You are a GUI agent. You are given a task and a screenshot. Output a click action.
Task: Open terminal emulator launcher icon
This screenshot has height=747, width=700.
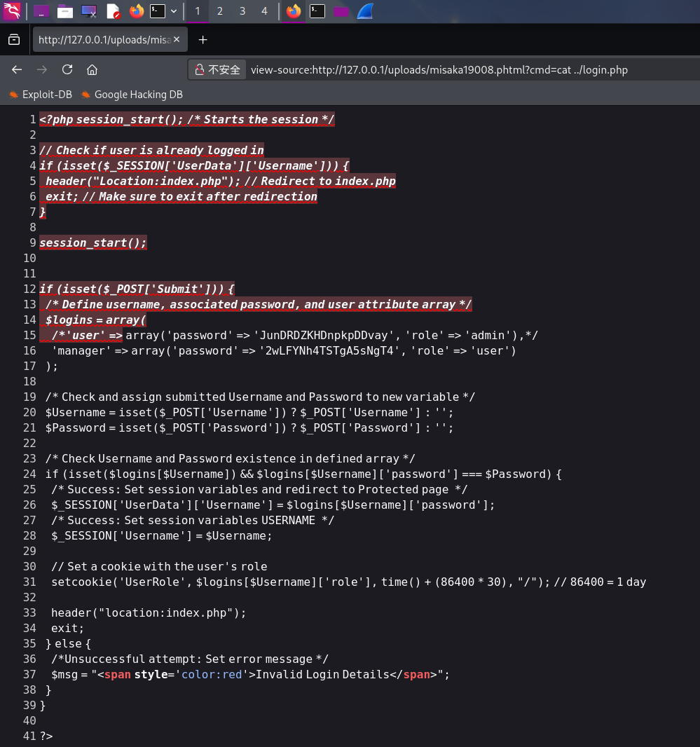coord(158,11)
